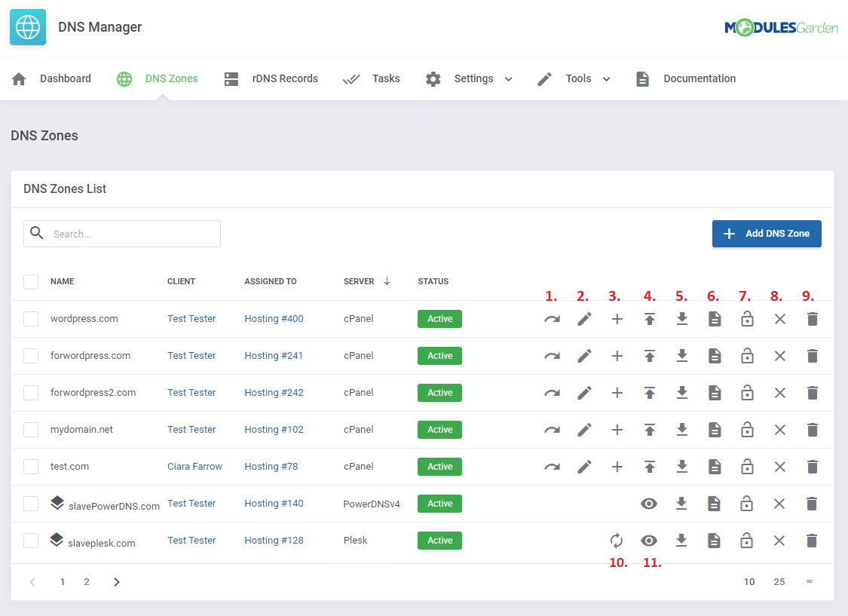Image resolution: width=848 pixels, height=616 pixels.
Task: Open the Dashboard tab
Action: click(51, 79)
